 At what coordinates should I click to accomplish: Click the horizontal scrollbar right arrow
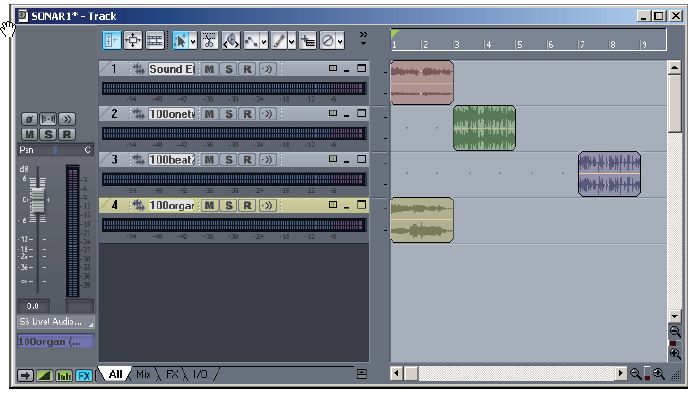click(621, 373)
